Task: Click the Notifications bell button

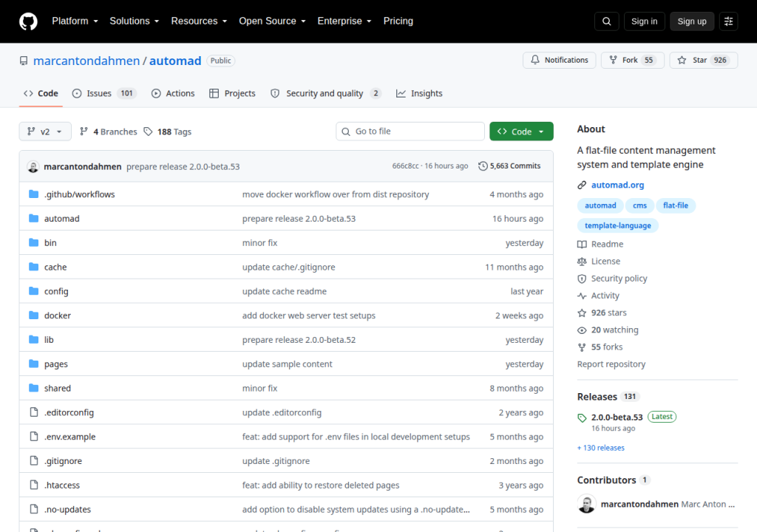Action: [x=559, y=60]
